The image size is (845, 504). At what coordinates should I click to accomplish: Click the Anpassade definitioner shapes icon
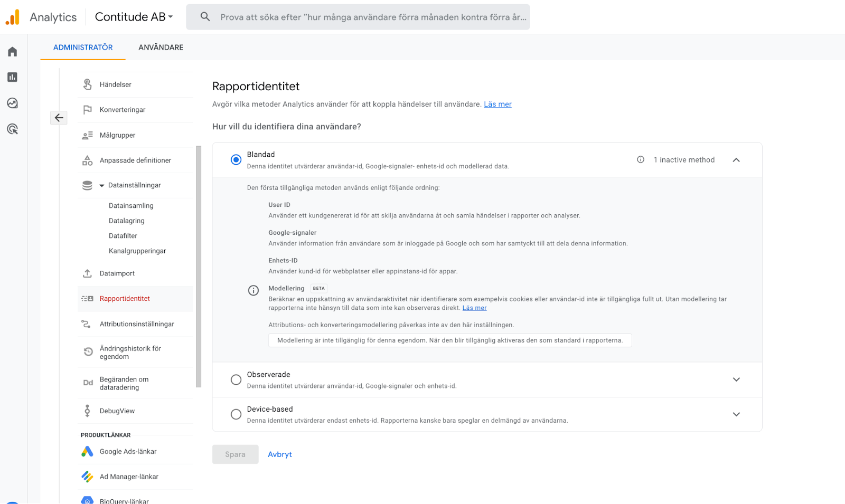[88, 160]
